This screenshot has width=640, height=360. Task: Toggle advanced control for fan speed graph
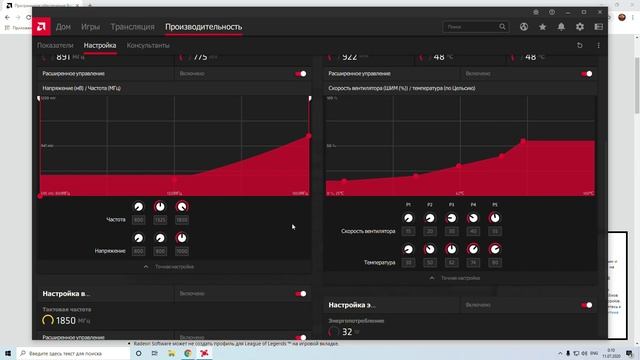point(587,74)
